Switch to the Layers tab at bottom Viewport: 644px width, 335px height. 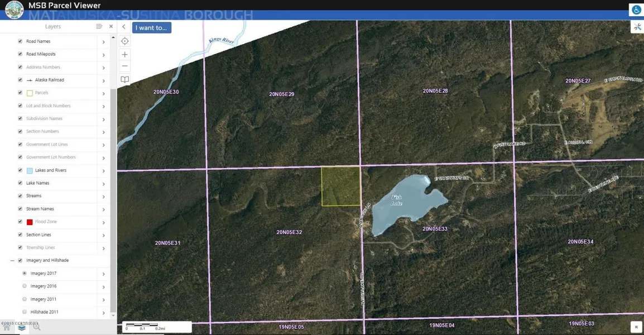(x=22, y=327)
